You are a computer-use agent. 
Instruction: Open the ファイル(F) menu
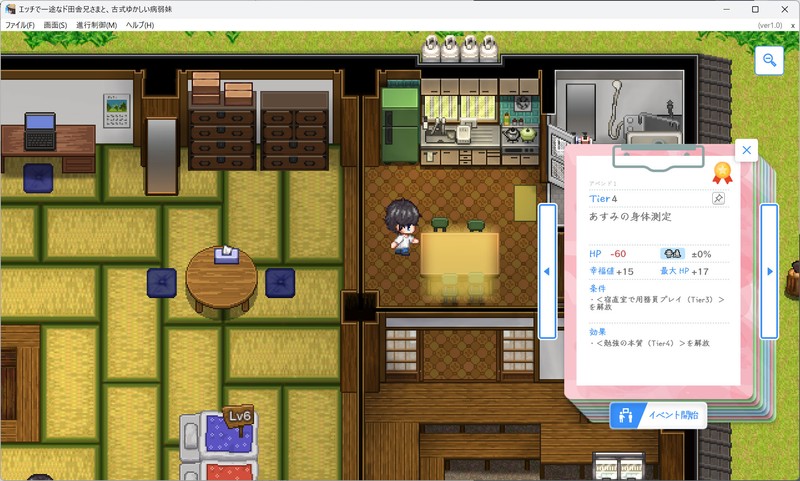(x=20, y=24)
